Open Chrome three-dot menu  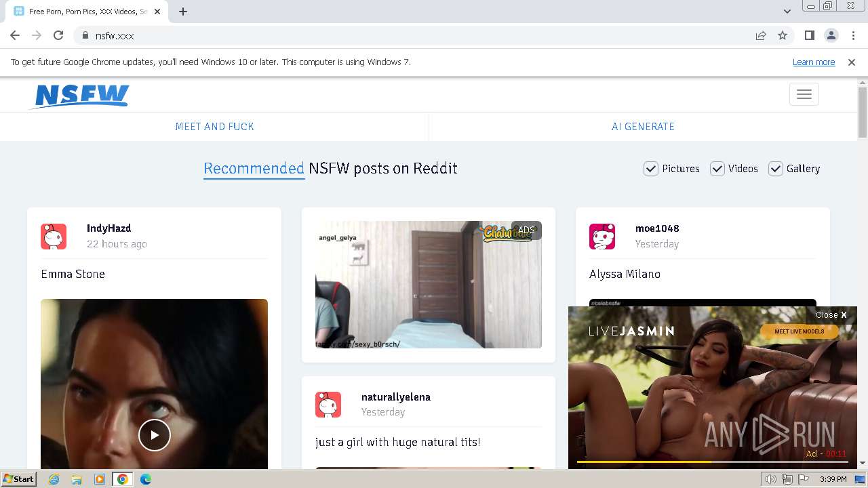853,35
